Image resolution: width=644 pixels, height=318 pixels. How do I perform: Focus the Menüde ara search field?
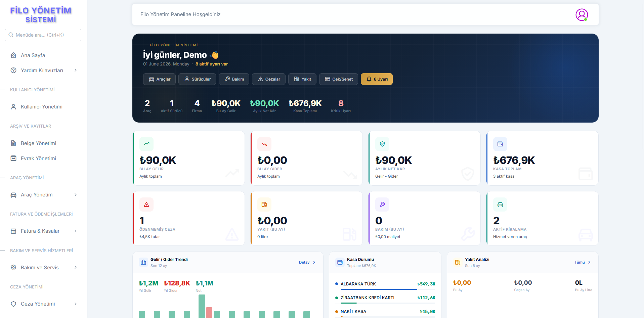click(x=43, y=35)
